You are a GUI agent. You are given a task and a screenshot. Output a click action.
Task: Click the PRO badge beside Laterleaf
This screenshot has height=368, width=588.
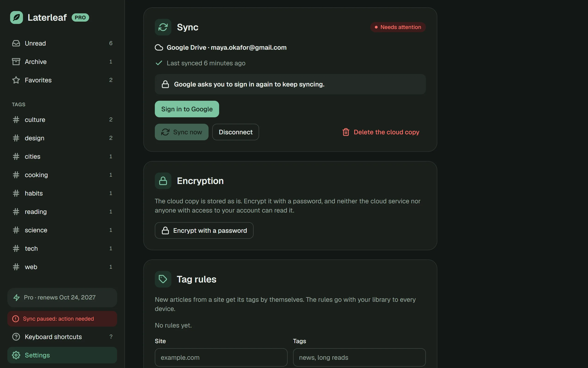tap(80, 17)
